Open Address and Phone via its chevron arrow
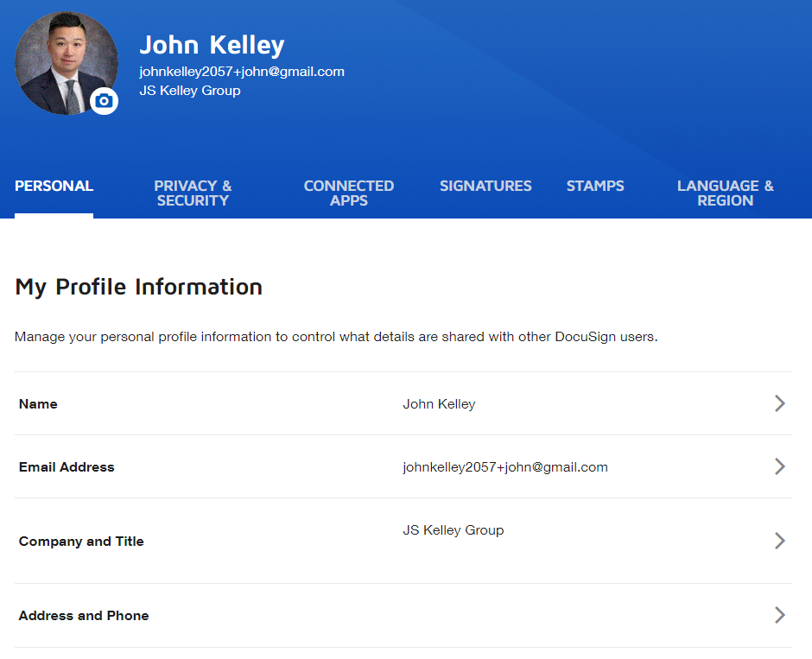The image size is (812, 659). pos(779,615)
